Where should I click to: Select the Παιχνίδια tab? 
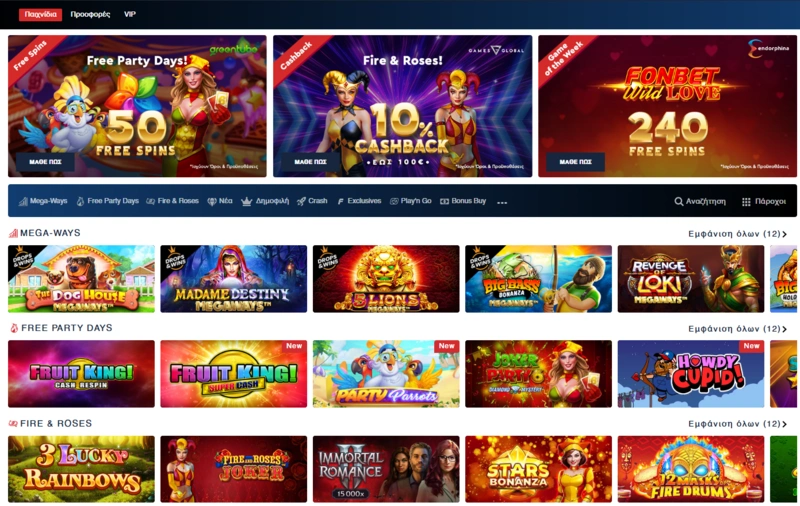click(40, 14)
